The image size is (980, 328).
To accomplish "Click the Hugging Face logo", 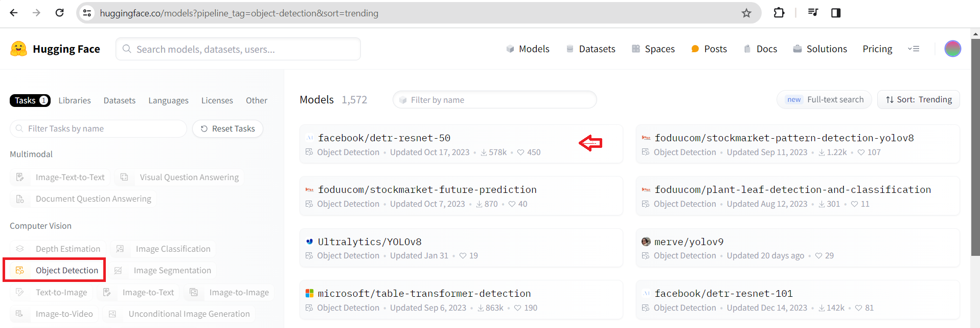I will (55, 49).
